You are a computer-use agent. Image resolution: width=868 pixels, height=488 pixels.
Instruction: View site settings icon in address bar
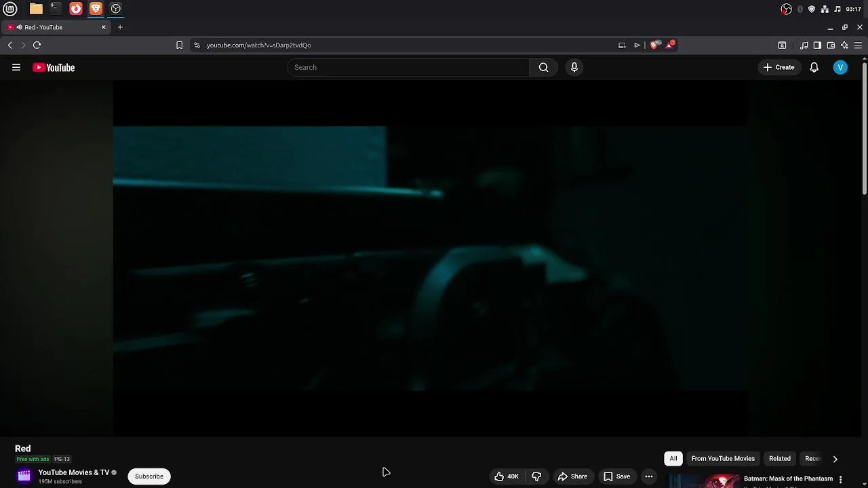click(197, 45)
